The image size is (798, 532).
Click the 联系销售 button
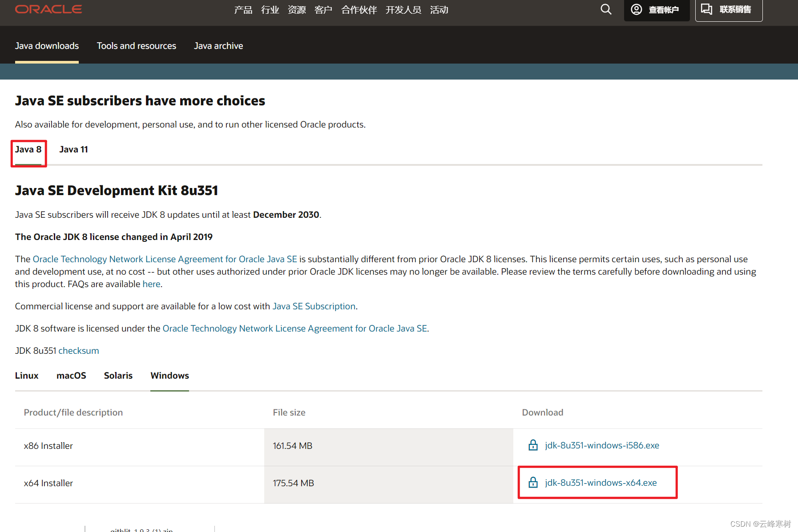(x=729, y=10)
